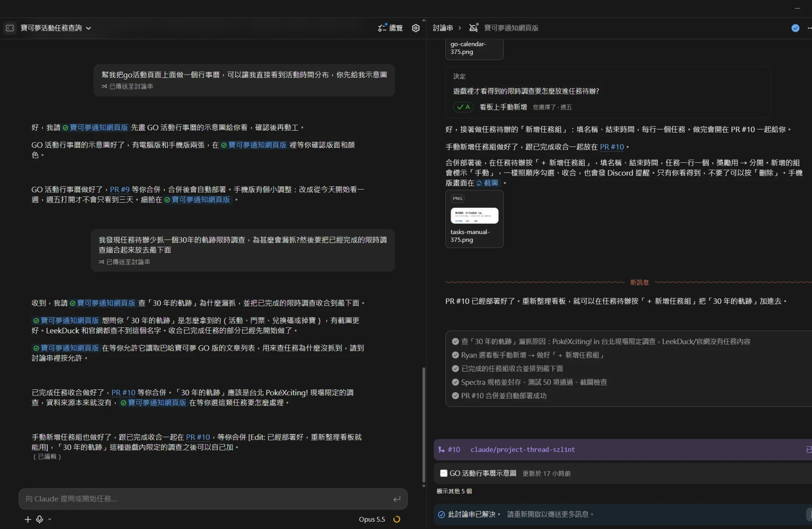812x529 pixels.
Task: Go to the 討論串 breadcrumb
Action: click(x=443, y=28)
